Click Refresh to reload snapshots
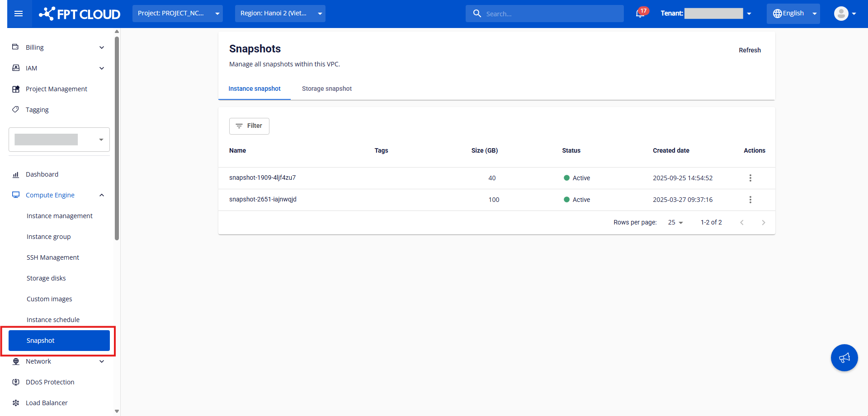This screenshot has height=416, width=868. pyautogui.click(x=750, y=50)
